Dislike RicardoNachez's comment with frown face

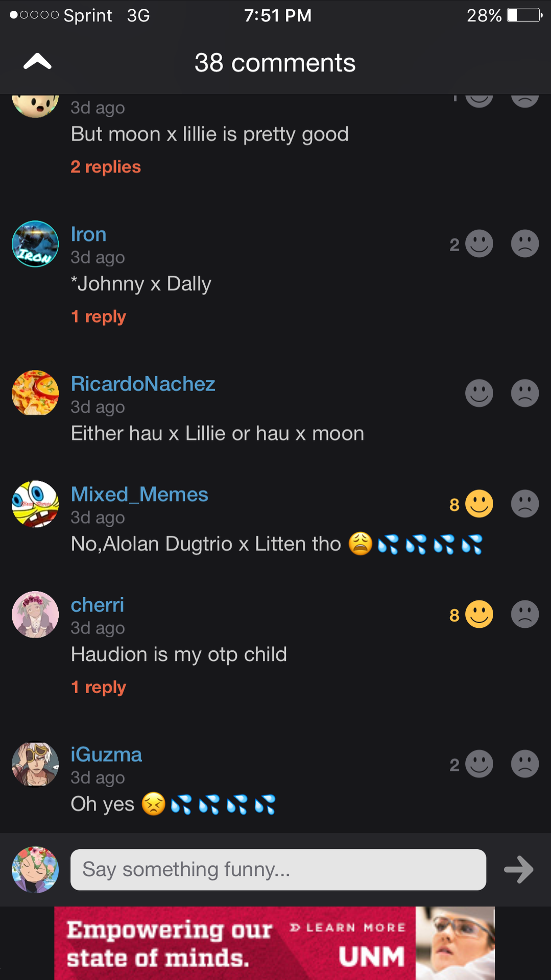[524, 393]
